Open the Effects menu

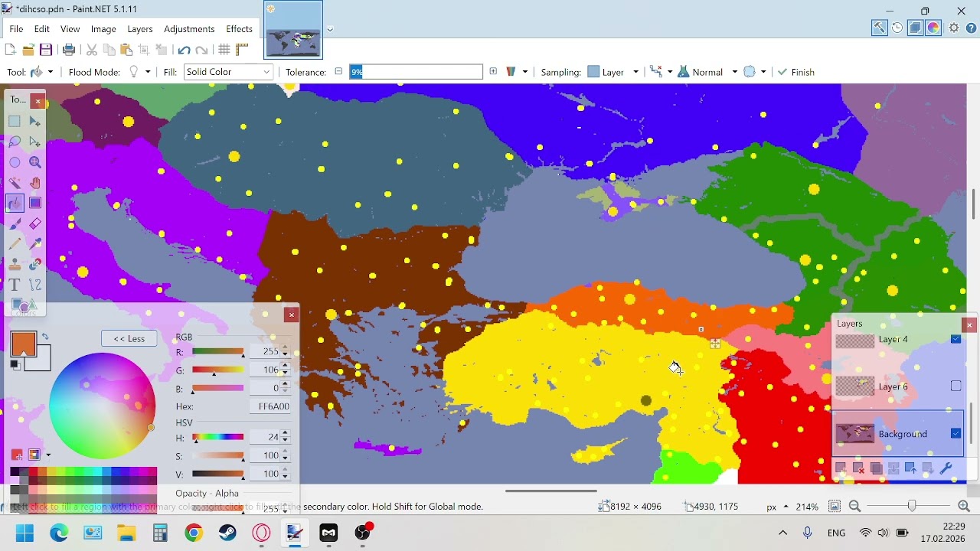tap(239, 29)
